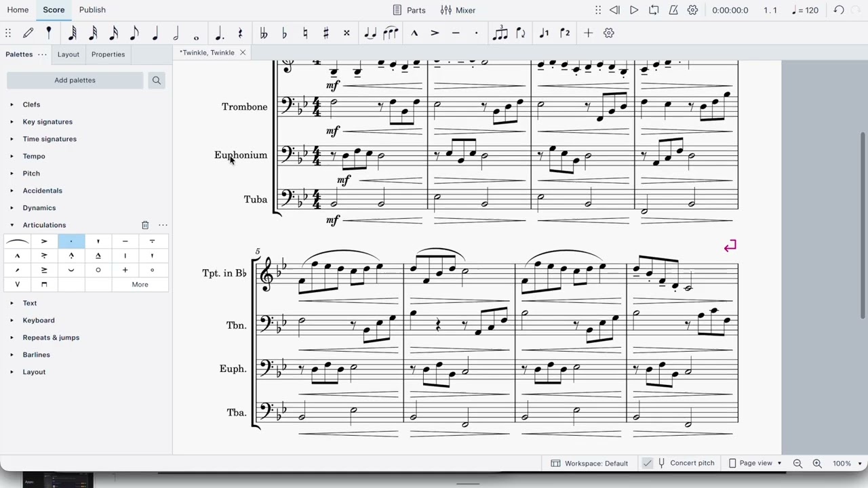Delete the Articulations palette with trash icon
Screen dimensions: 868x488
pos(145,225)
